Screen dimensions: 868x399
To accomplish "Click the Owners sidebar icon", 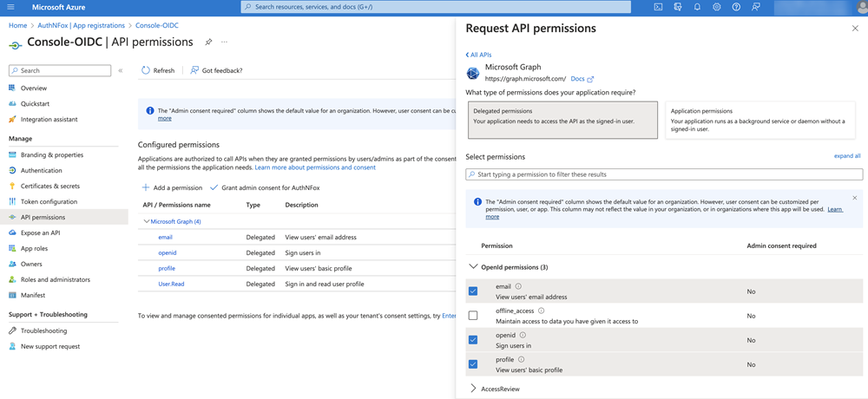I will pyautogui.click(x=12, y=264).
